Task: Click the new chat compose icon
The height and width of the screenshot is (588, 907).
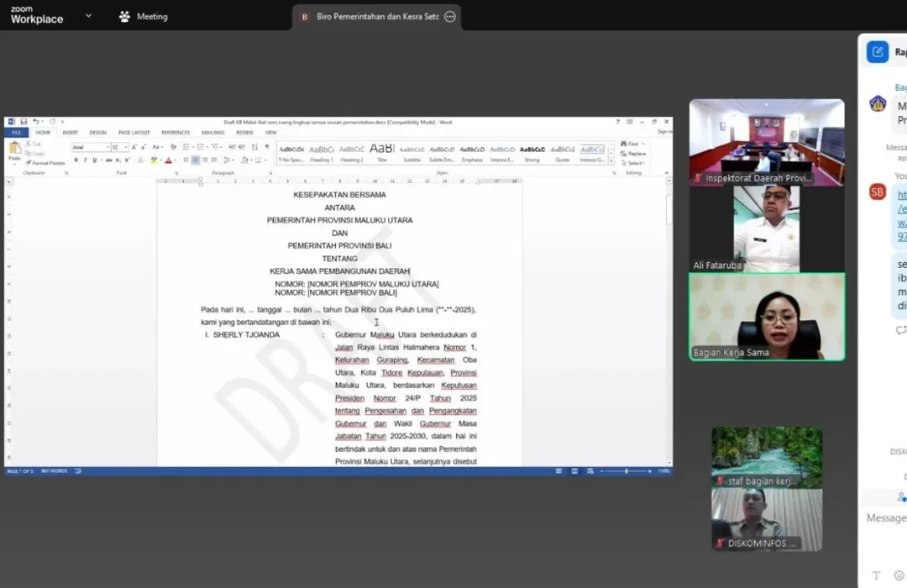Action: [878, 52]
